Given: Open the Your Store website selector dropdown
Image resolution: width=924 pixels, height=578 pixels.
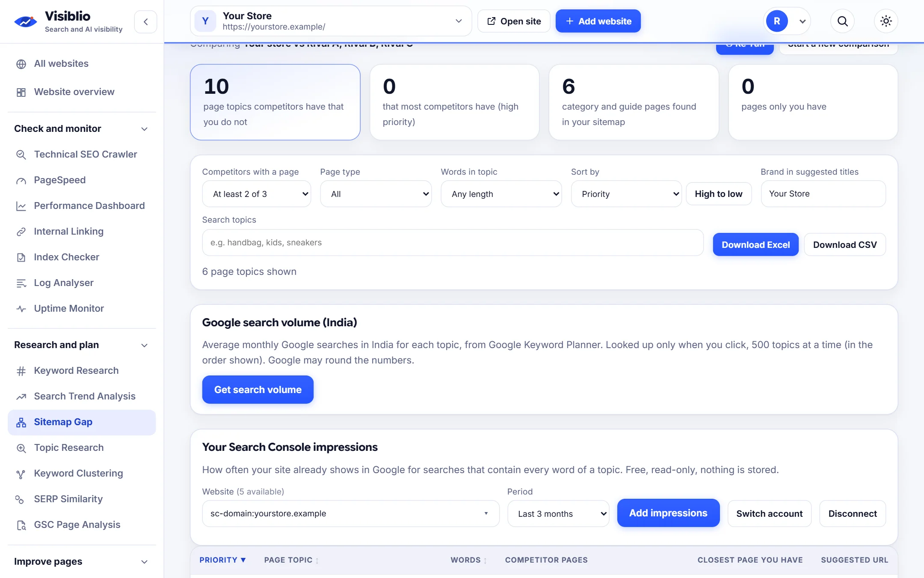Looking at the screenshot, I should tap(331, 21).
